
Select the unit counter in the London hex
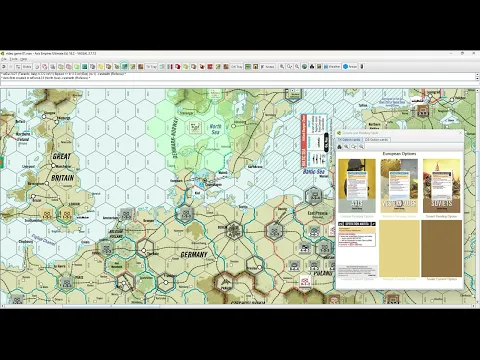coord(67,214)
